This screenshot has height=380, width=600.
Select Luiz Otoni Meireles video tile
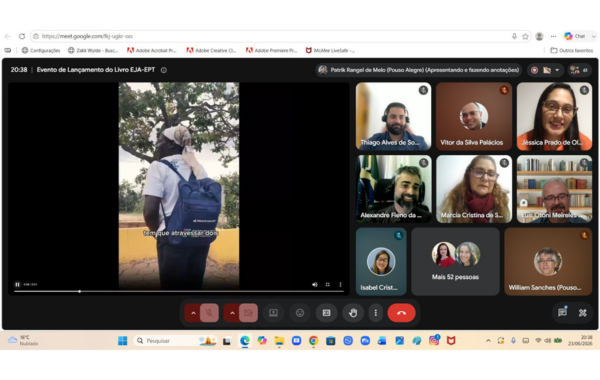[554, 189]
